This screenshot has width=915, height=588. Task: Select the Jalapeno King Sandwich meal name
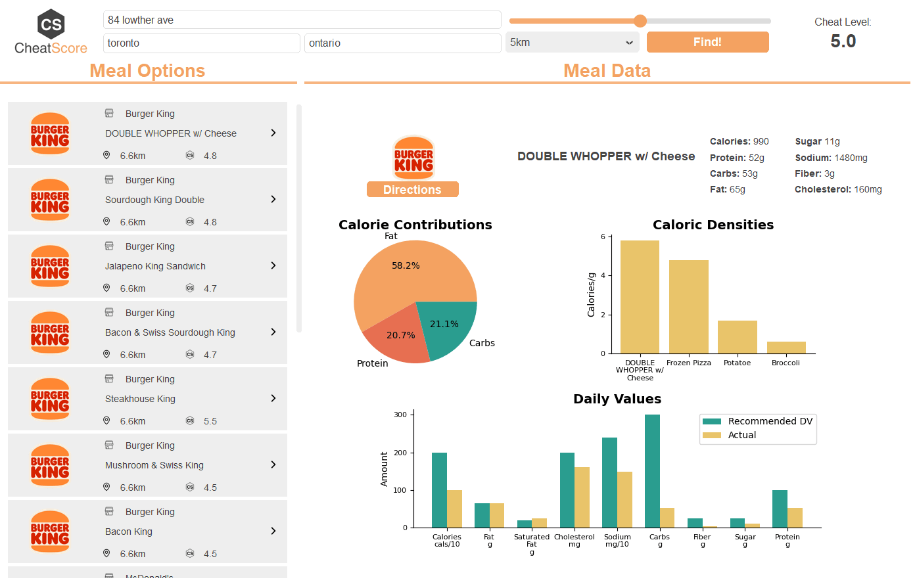point(155,266)
